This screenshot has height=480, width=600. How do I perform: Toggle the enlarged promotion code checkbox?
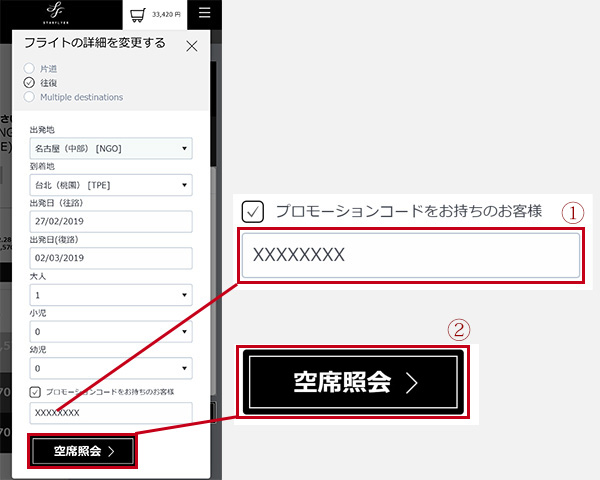(253, 211)
